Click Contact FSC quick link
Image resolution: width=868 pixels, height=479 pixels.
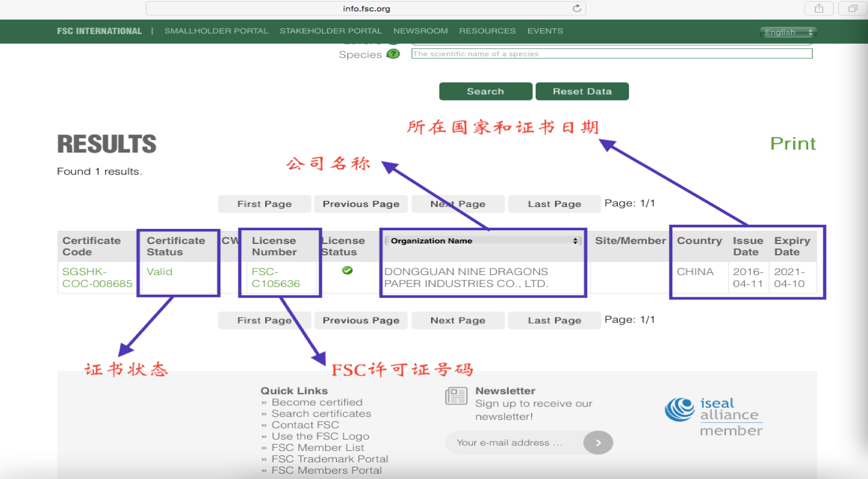click(x=305, y=425)
